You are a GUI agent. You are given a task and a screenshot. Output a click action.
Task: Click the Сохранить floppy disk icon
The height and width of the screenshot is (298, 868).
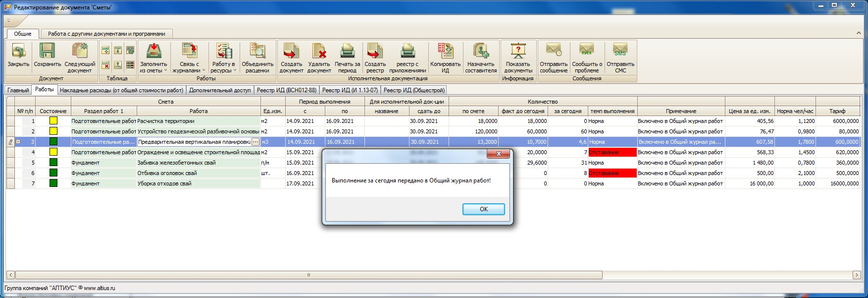(x=47, y=52)
